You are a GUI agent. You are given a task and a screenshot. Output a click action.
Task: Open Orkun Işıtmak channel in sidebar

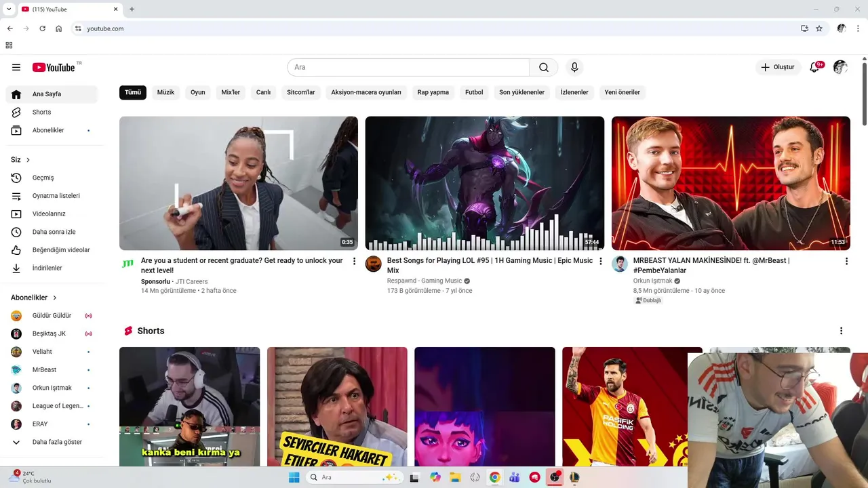click(52, 388)
